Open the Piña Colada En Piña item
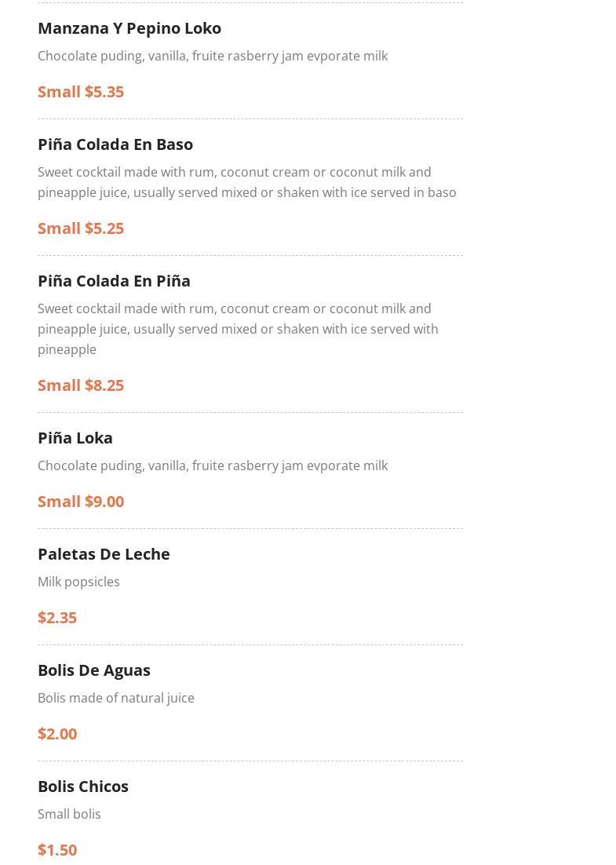616x865 pixels. coord(114,281)
